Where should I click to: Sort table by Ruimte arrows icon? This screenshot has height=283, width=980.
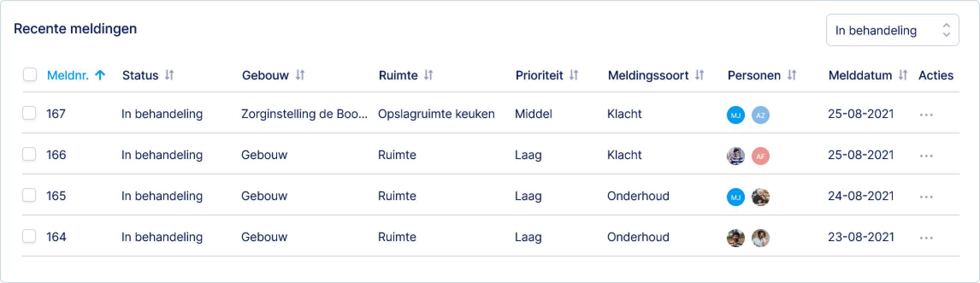click(x=428, y=75)
